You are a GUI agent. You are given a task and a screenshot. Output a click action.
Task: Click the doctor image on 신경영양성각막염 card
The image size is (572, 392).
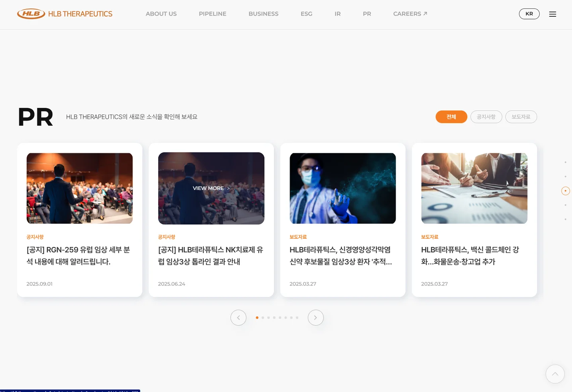click(x=343, y=188)
